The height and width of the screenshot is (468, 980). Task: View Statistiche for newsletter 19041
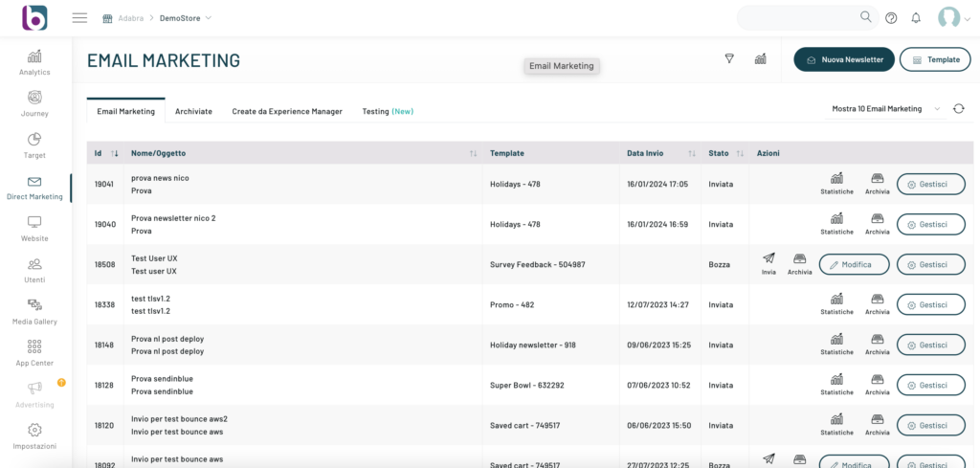tap(836, 183)
